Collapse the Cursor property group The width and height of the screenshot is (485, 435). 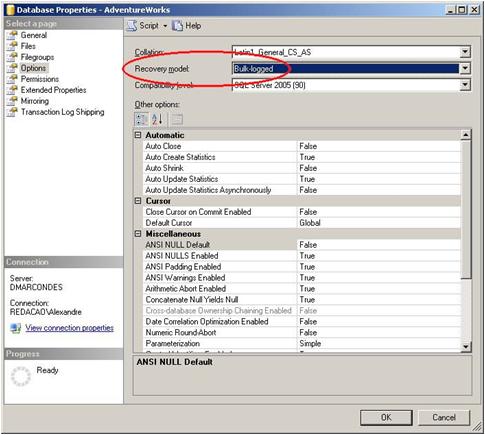pos(138,201)
